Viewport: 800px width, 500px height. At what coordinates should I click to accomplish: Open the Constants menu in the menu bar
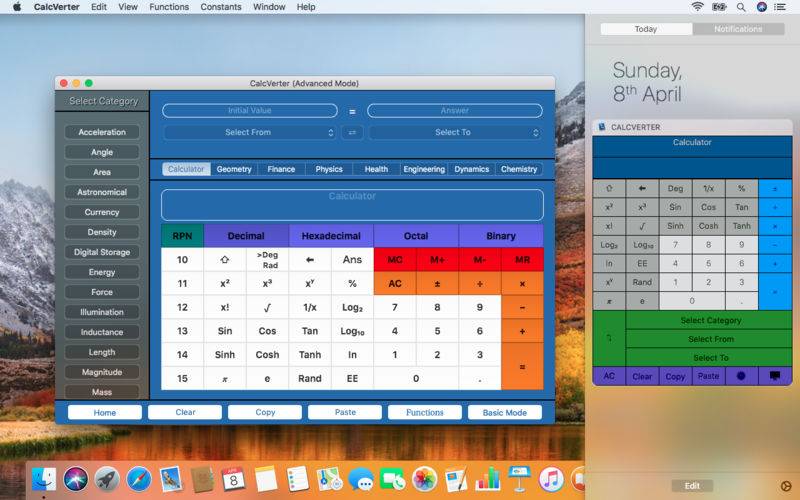(x=221, y=7)
